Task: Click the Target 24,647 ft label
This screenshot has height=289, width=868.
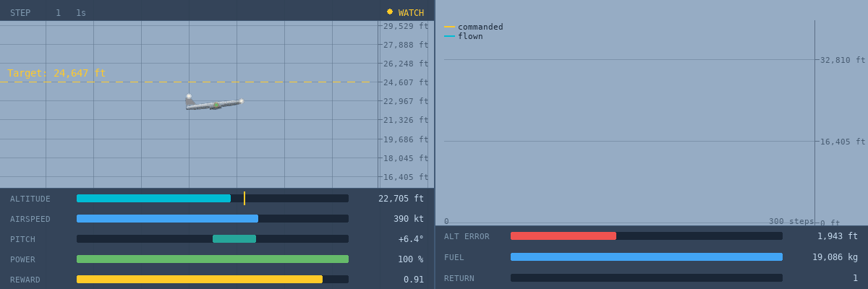Action: pyautogui.click(x=56, y=73)
